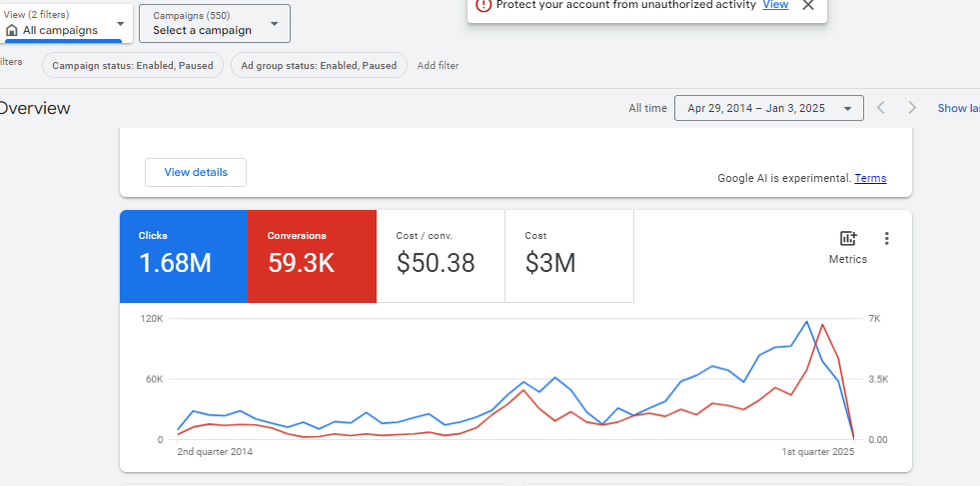980x486 pixels.
Task: Click Add filter
Action: point(438,65)
